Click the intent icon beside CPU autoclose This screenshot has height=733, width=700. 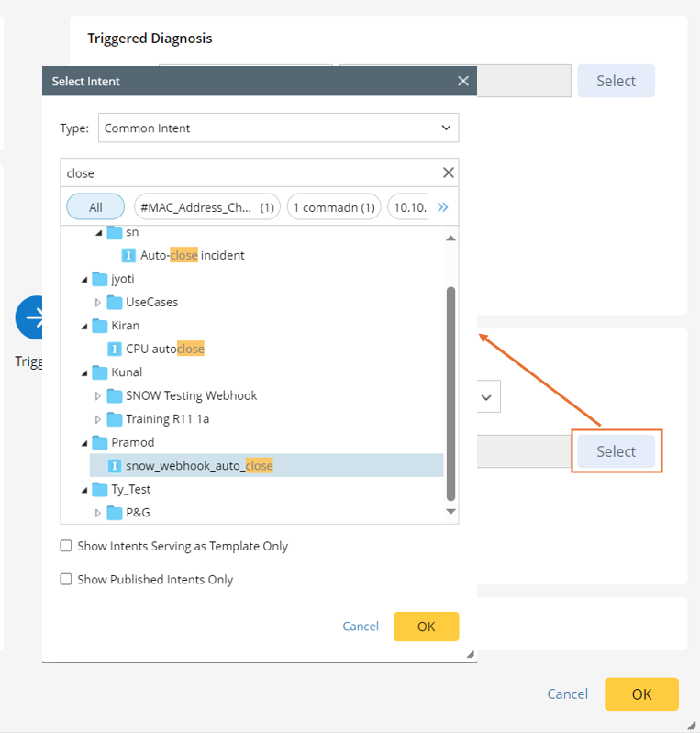[115, 349]
